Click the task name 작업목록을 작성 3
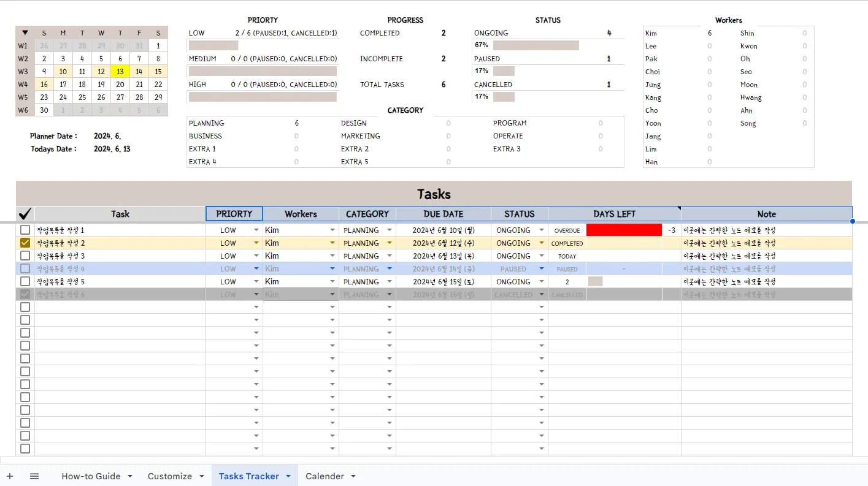The height and width of the screenshot is (486, 868). coord(61,256)
